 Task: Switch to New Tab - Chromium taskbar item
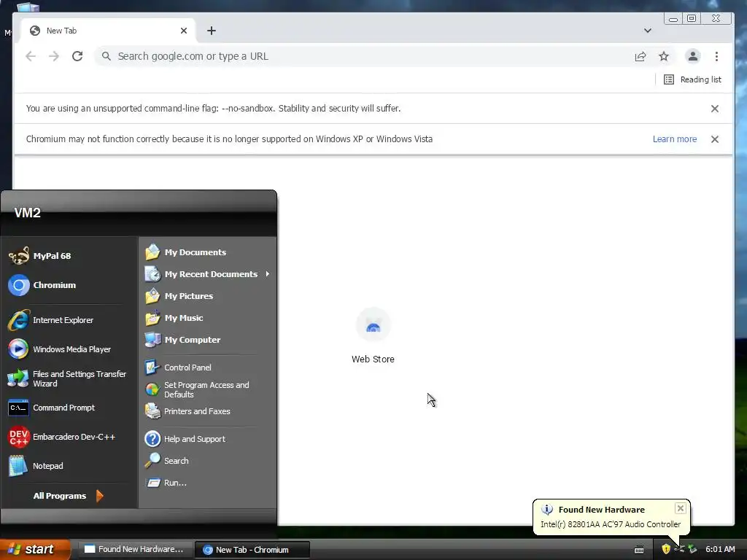[x=252, y=550]
